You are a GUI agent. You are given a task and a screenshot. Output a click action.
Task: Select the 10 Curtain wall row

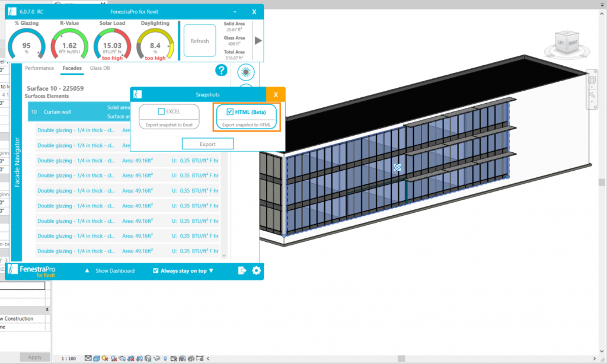tap(79, 112)
